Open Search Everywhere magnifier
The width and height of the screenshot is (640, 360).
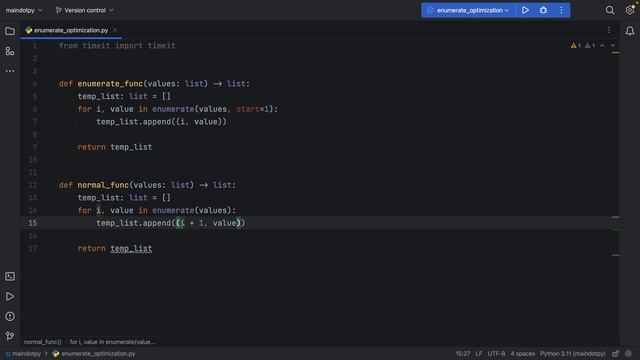click(610, 10)
